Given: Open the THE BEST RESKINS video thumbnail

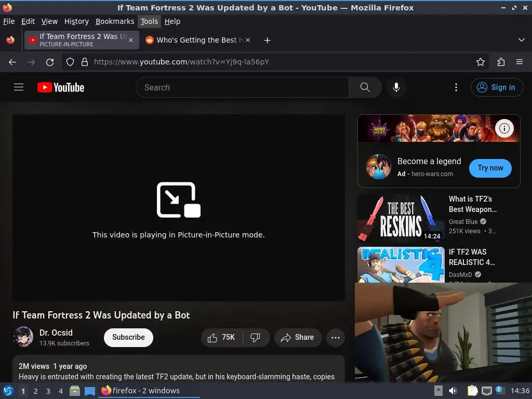Looking at the screenshot, I should coord(401,218).
